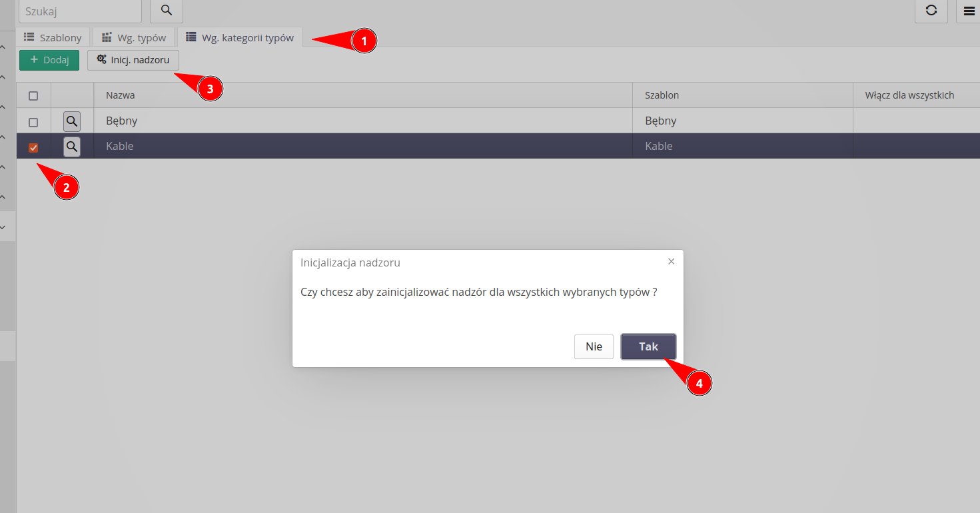Screen dimensions: 980x513
Task: Collapse the second sidebar chevron from top
Action: [3, 75]
